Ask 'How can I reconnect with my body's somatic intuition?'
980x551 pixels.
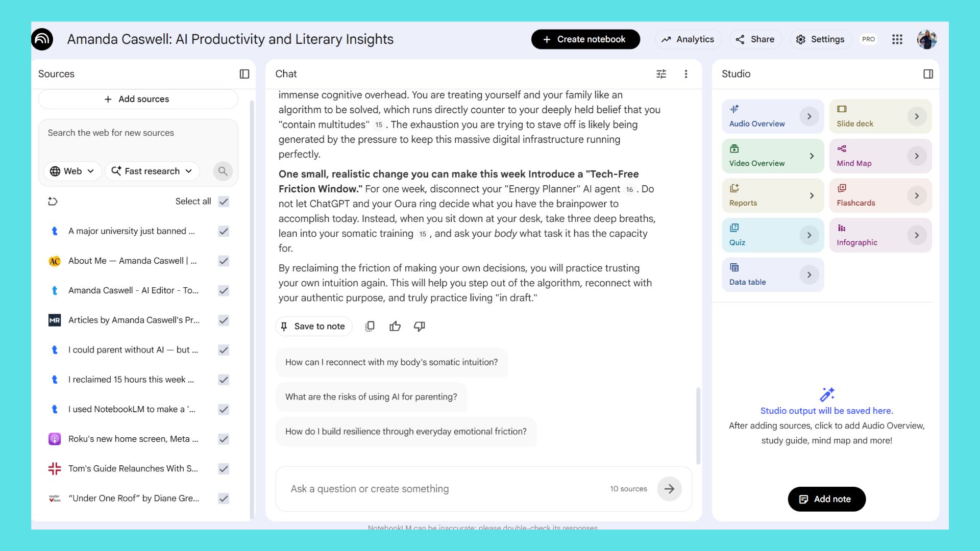pyautogui.click(x=391, y=362)
